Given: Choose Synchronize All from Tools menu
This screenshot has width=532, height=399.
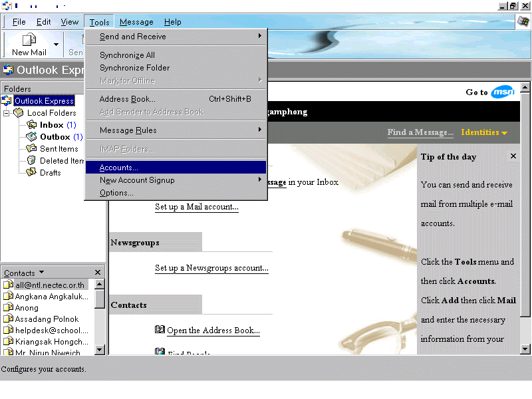Looking at the screenshot, I should (176, 55).
